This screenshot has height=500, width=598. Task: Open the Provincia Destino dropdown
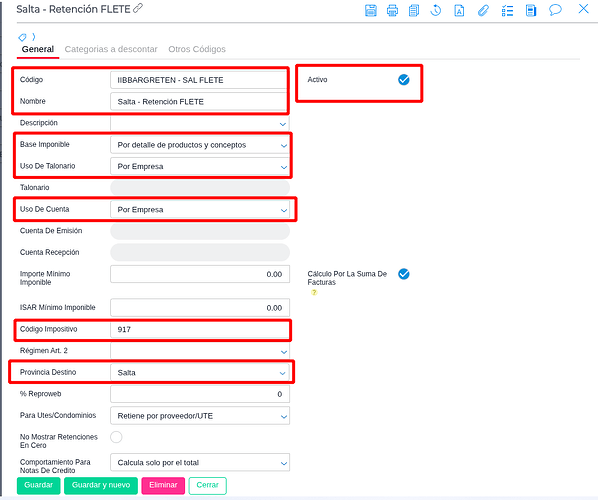pyautogui.click(x=200, y=373)
